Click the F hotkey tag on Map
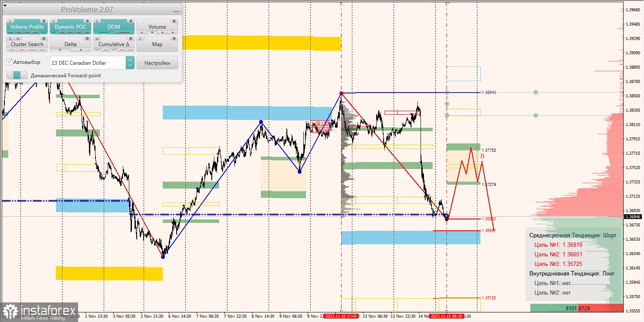644x322 pixels. point(140,39)
